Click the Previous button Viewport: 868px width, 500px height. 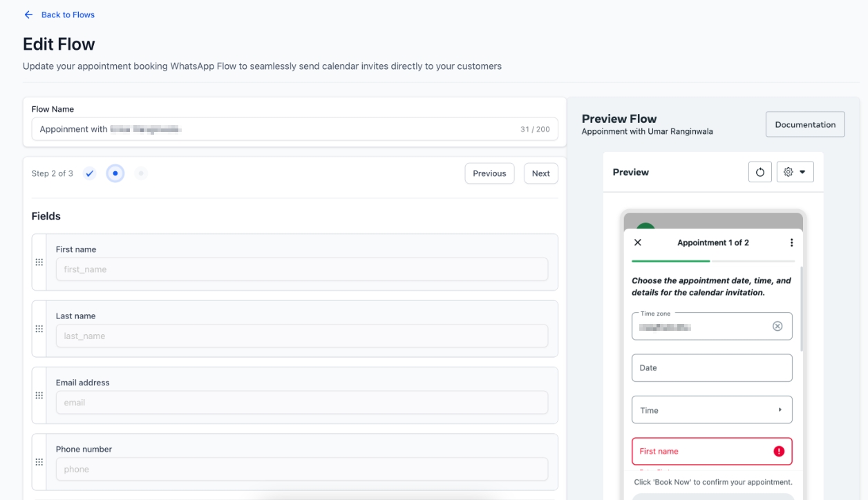click(489, 173)
